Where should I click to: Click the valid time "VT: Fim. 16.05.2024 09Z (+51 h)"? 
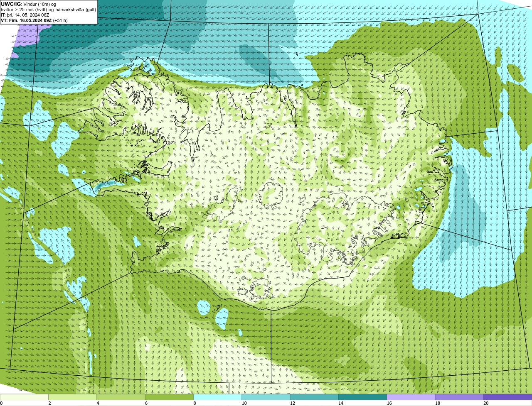(34, 20)
